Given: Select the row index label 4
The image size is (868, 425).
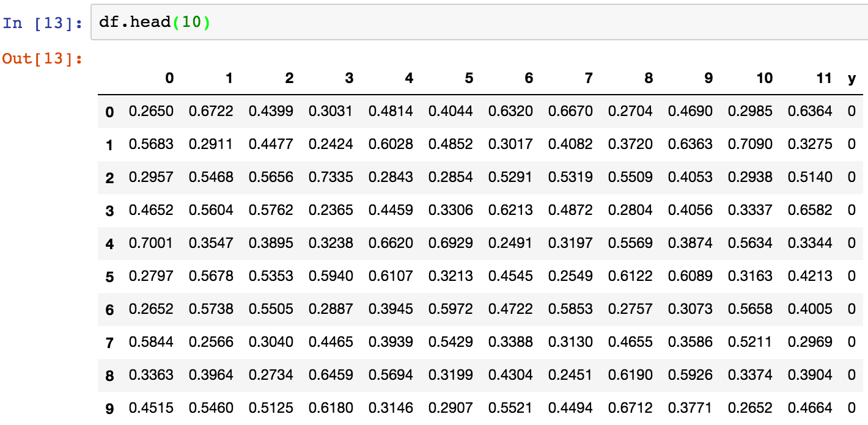Looking at the screenshot, I should [109, 244].
